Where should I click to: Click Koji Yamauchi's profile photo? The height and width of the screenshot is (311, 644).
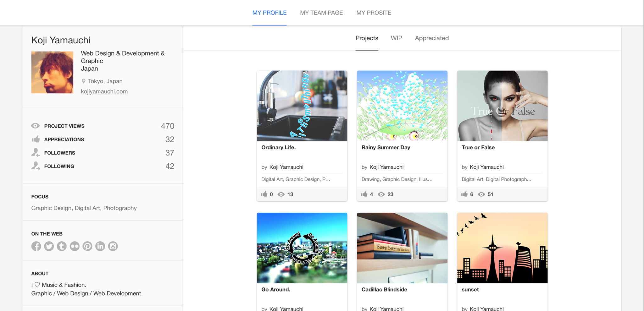52,72
